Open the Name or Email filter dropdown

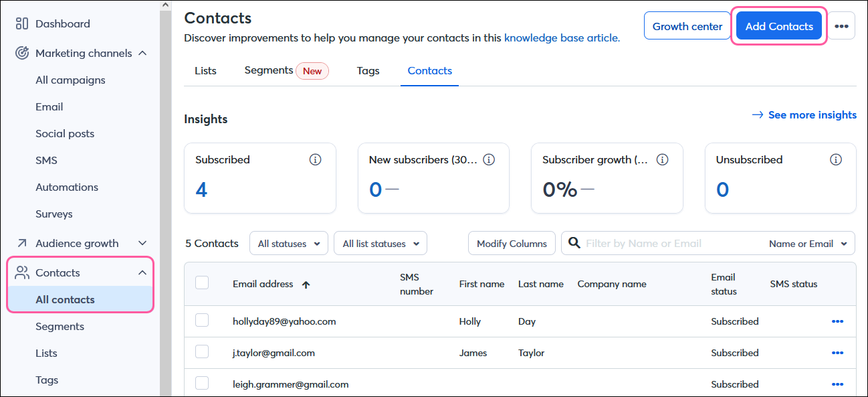pos(808,244)
